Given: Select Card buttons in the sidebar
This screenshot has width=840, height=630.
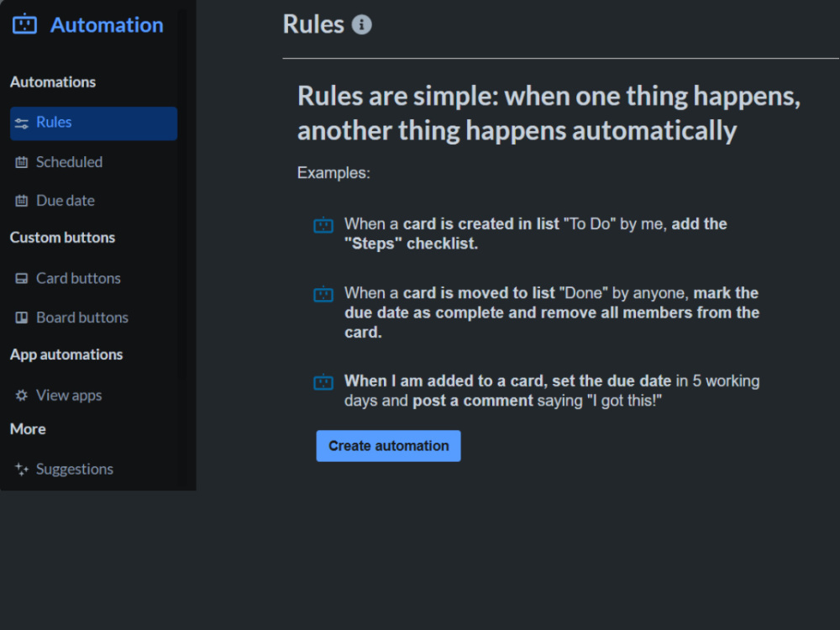Looking at the screenshot, I should (x=94, y=279).
